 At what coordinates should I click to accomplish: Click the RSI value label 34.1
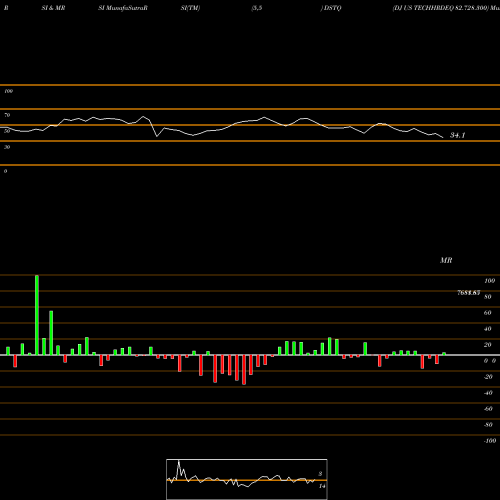click(457, 135)
